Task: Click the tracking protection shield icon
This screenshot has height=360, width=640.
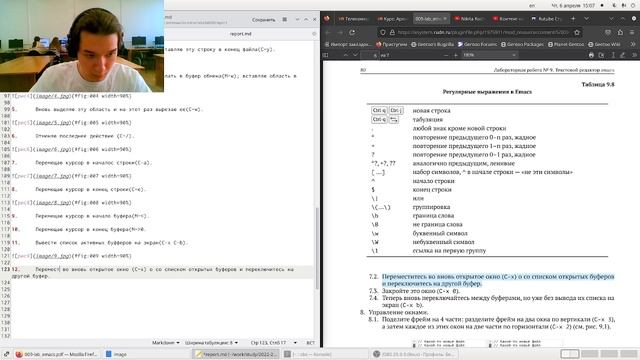Action: pyautogui.click(x=382, y=32)
